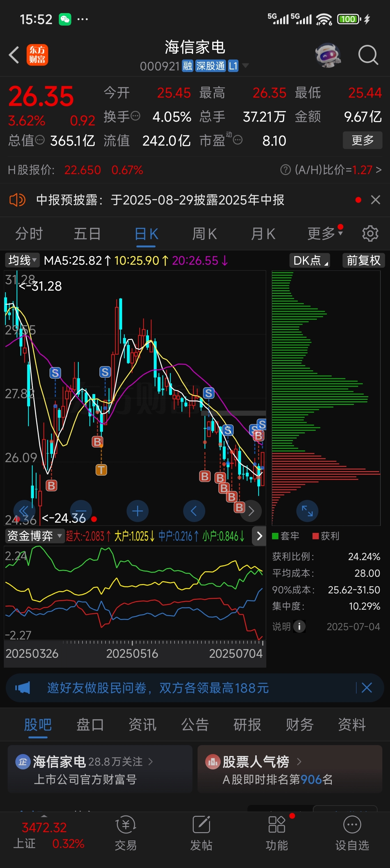Tap the L1 level tag
This screenshot has height=868, width=390.
233,66
